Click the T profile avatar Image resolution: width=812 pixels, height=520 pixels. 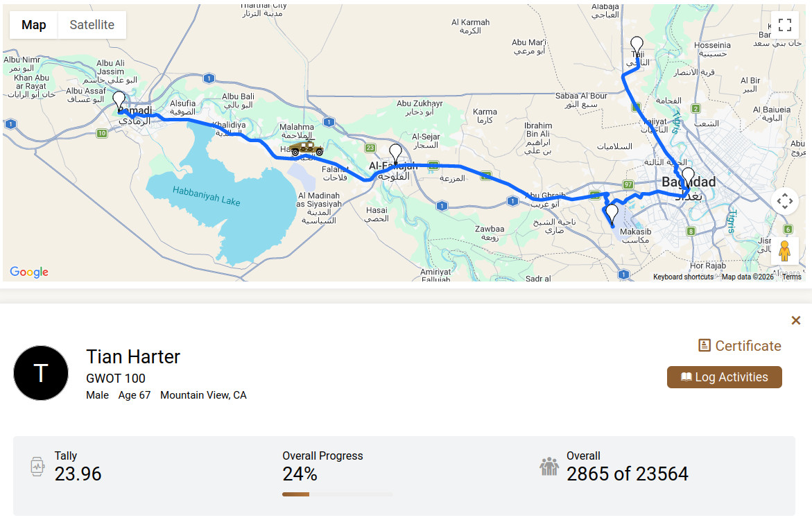41,373
